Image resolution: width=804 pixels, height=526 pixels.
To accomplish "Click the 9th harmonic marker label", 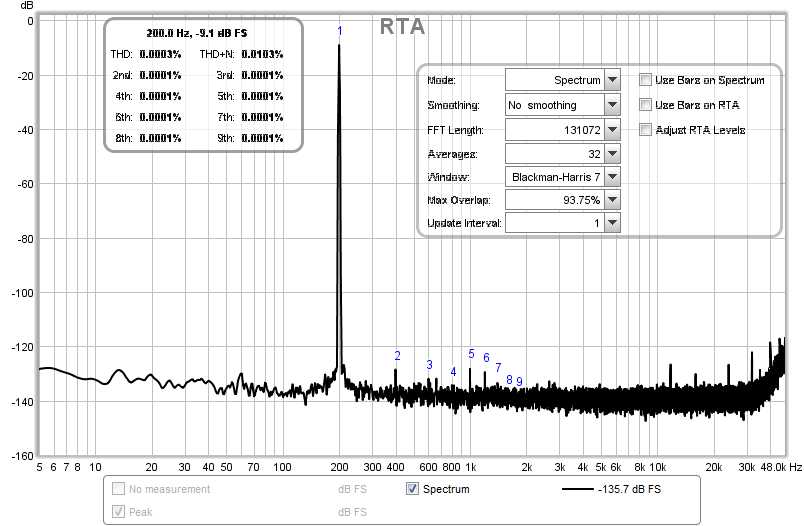I will [x=519, y=381].
